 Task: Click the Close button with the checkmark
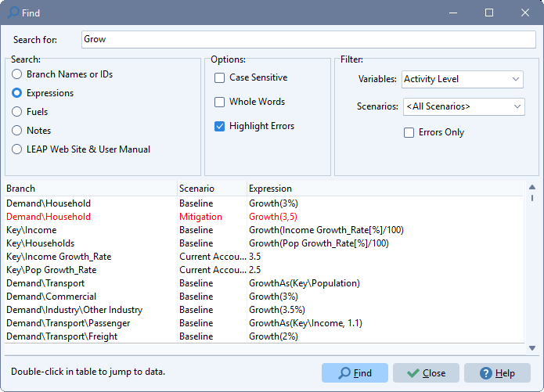pyautogui.click(x=426, y=373)
